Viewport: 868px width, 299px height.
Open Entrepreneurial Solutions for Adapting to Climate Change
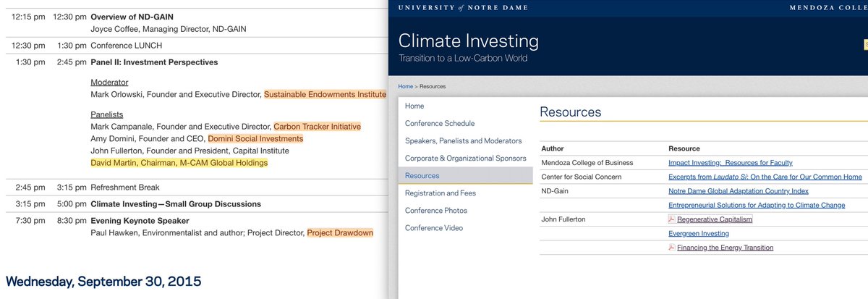point(757,206)
